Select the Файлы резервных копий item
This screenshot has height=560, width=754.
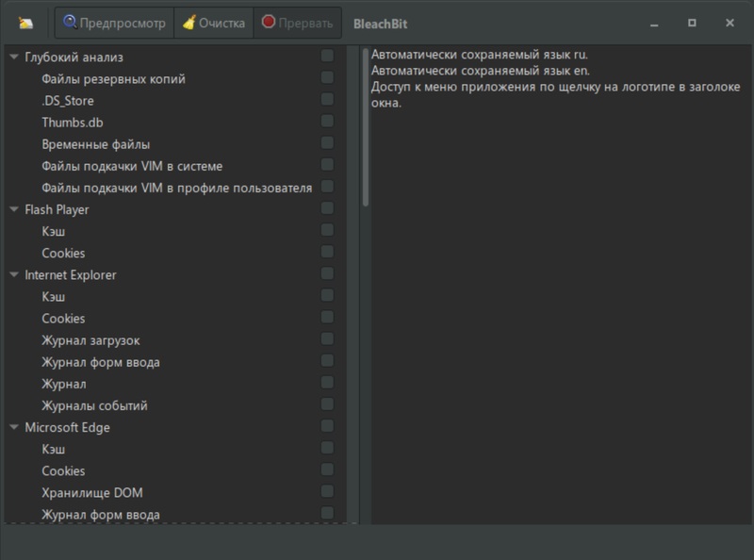113,79
